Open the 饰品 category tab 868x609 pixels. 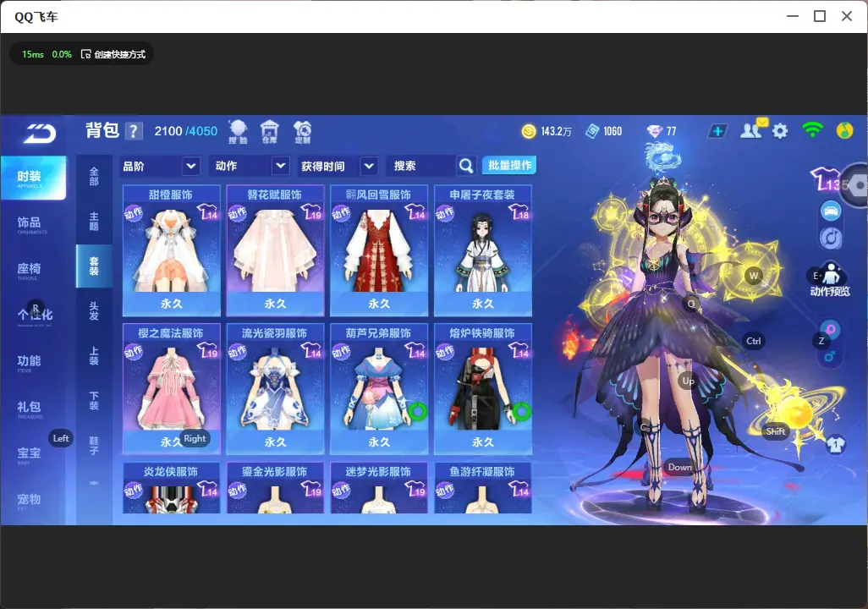pyautogui.click(x=29, y=223)
